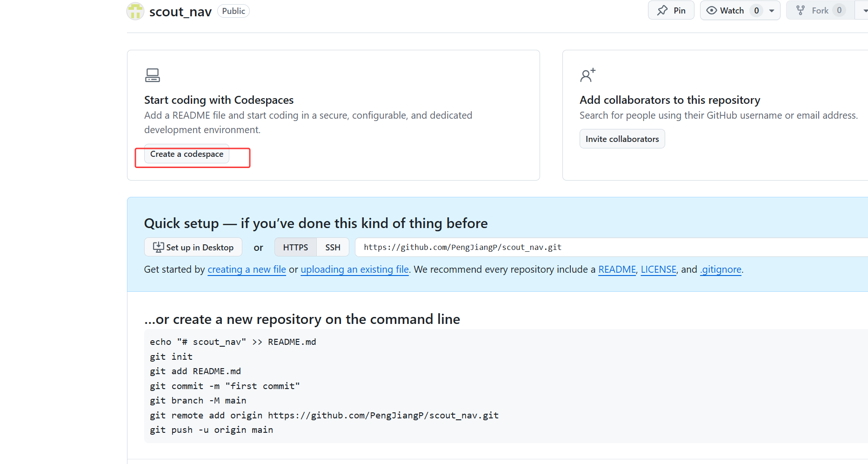Click the git branch -M main line

tap(198, 401)
